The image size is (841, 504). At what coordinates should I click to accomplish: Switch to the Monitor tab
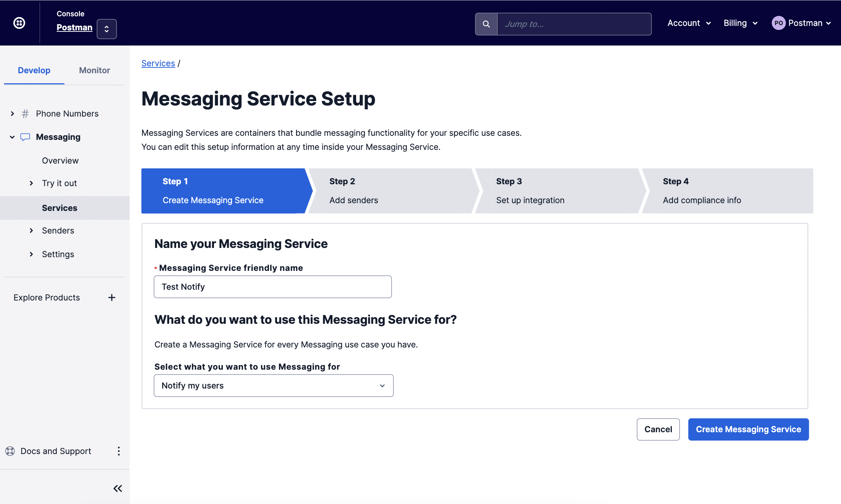click(x=94, y=70)
